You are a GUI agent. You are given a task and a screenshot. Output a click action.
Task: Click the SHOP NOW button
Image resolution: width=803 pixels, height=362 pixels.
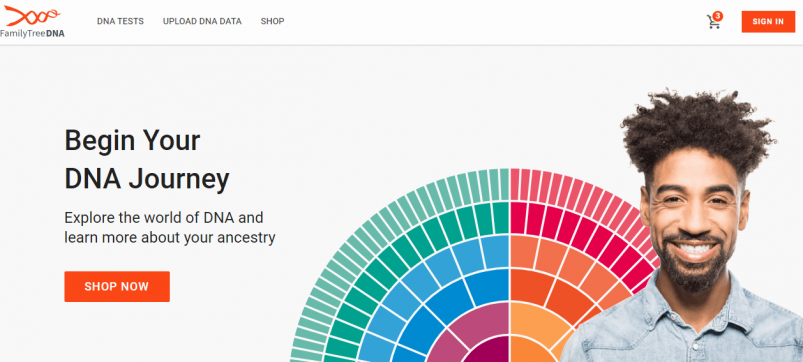[x=117, y=286]
